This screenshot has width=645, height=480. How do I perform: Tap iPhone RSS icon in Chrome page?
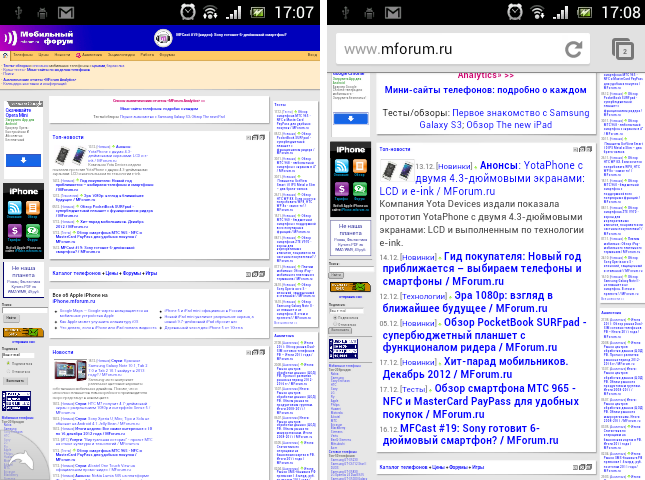(x=341, y=166)
